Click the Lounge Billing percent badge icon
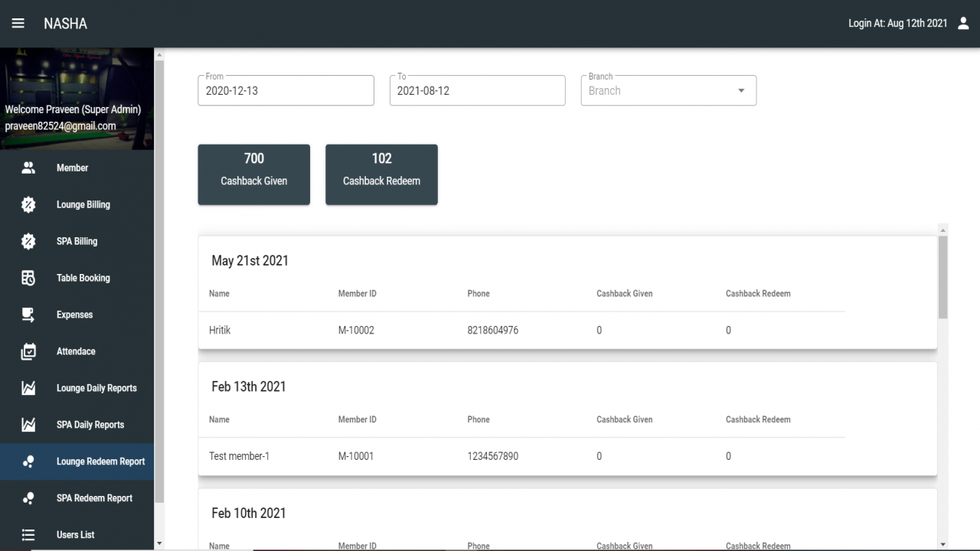The image size is (980, 551). [28, 204]
